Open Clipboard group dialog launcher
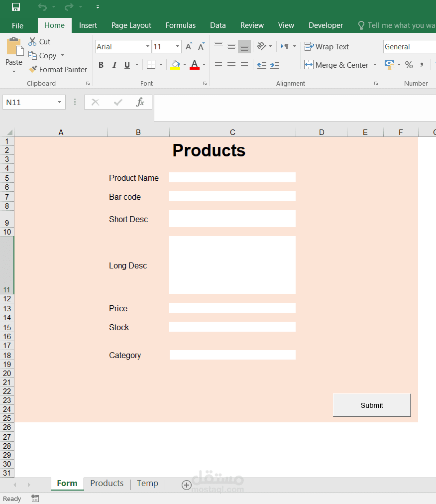 click(x=88, y=84)
